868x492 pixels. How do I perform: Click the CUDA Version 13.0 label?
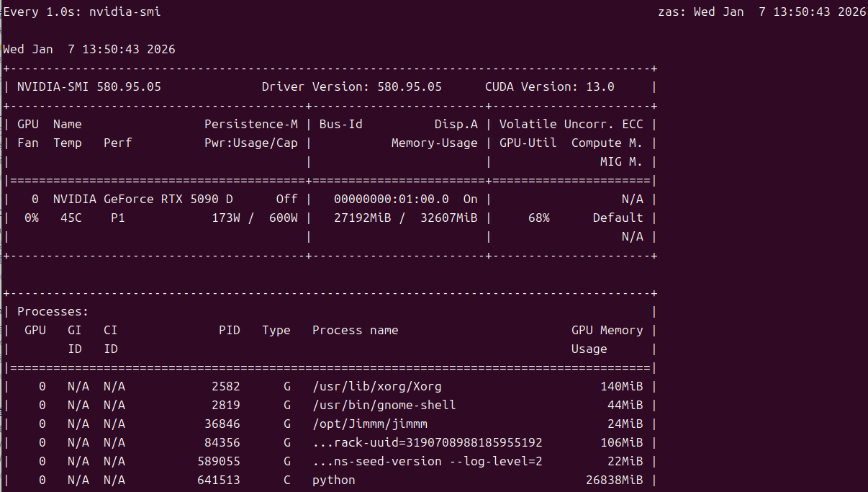tap(550, 86)
